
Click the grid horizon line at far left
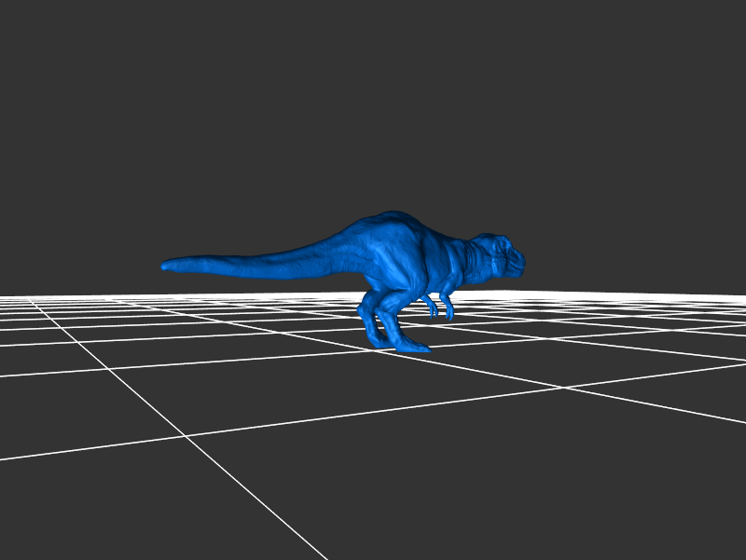[19, 296]
